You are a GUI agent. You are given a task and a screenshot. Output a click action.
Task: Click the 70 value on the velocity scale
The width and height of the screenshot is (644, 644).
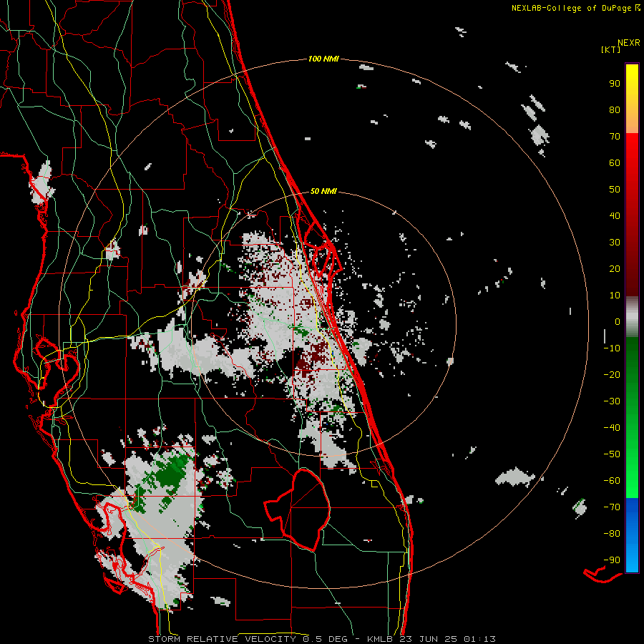[615, 137]
